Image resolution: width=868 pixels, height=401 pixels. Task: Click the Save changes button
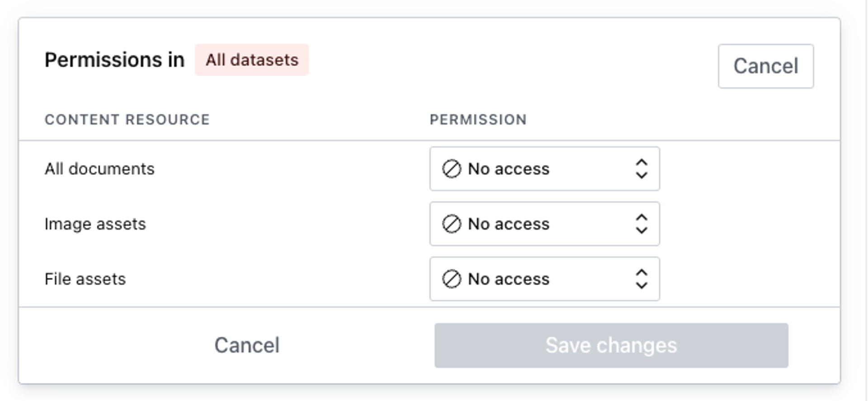point(611,345)
